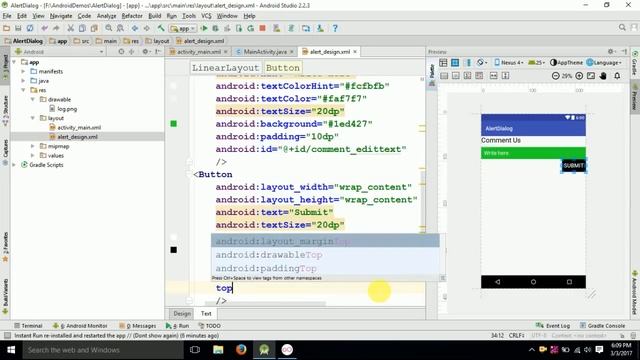Click the Make Project hammer icon
This screenshot has width=640, height=360.
point(161,28)
